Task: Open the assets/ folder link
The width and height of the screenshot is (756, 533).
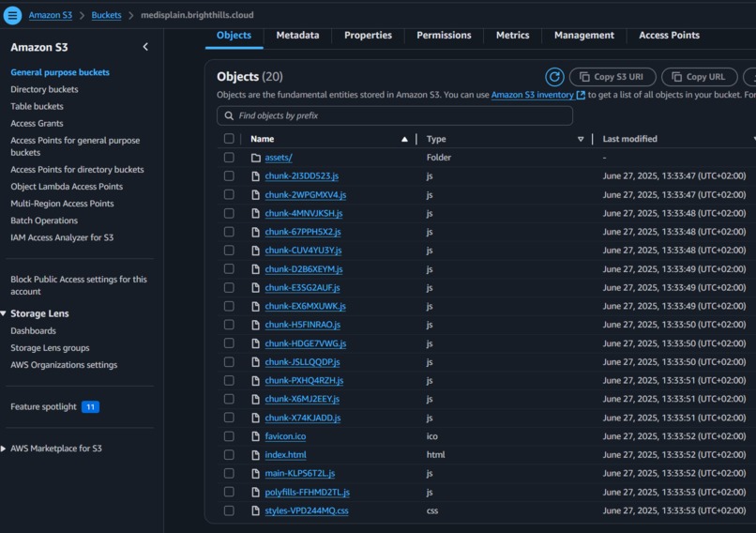Action: point(279,158)
